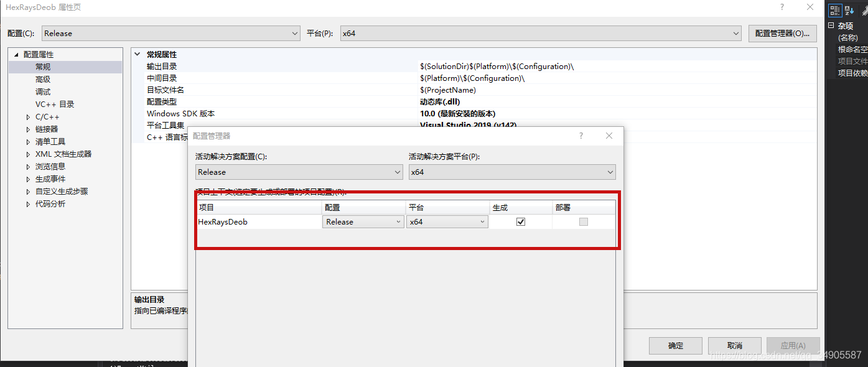This screenshot has width=868, height=367.
Task: Click the disabled 部署 checkbox for HexRaysDeob
Action: (583, 221)
